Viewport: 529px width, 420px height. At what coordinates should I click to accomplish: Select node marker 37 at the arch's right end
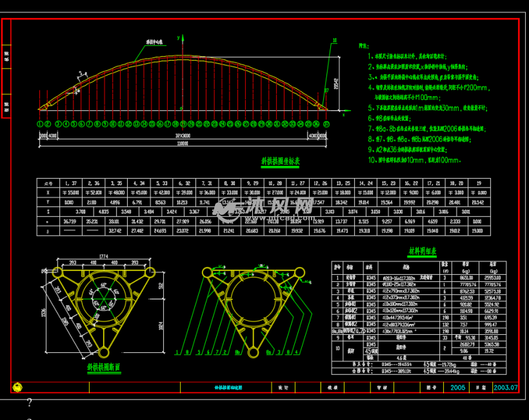pos(326,123)
